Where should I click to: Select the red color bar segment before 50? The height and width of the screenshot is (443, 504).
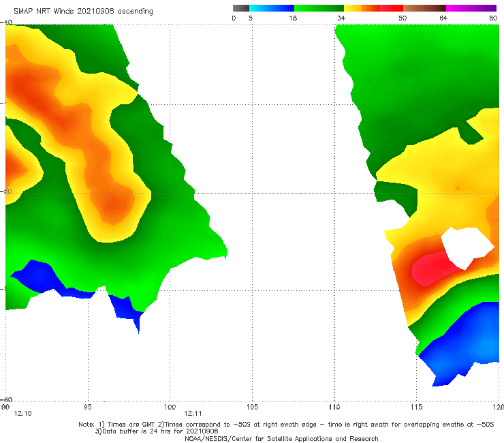[391, 8]
